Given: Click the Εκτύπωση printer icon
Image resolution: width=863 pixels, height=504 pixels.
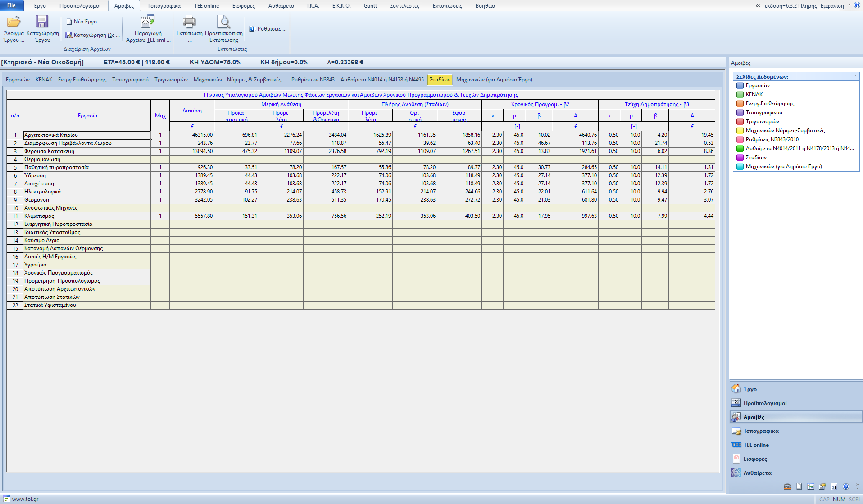Looking at the screenshot, I should (189, 22).
